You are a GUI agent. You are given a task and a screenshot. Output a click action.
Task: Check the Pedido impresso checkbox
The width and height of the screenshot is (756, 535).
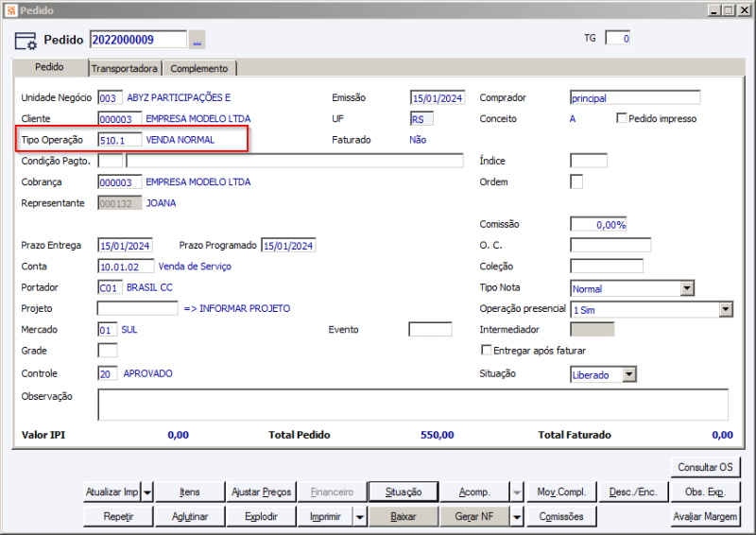click(622, 118)
